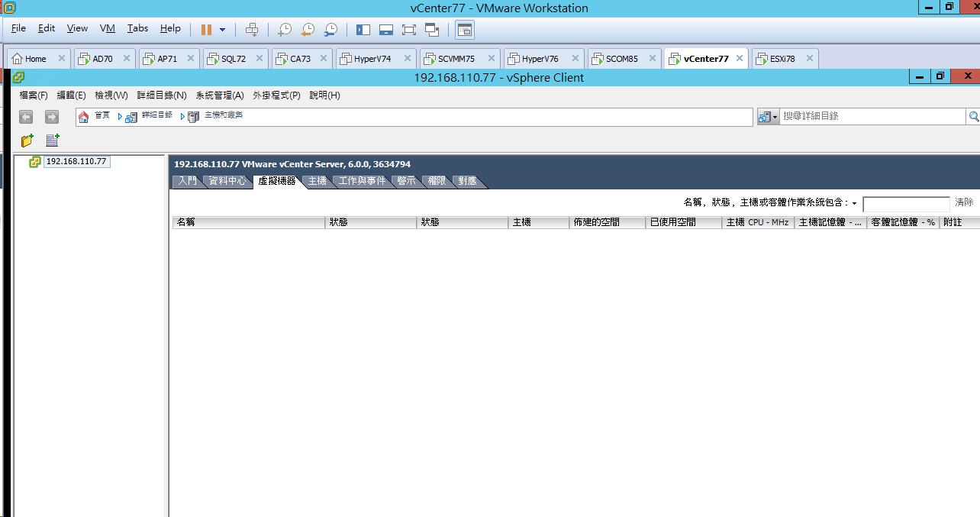980x517 pixels.
Task: Open the VM menu
Action: (x=107, y=28)
